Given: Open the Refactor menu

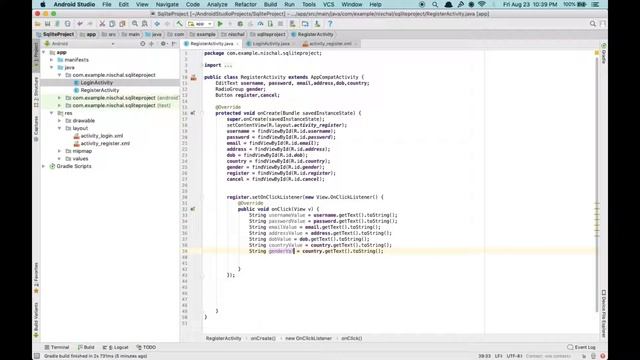Looking at the screenshot, I should click(246, 4).
